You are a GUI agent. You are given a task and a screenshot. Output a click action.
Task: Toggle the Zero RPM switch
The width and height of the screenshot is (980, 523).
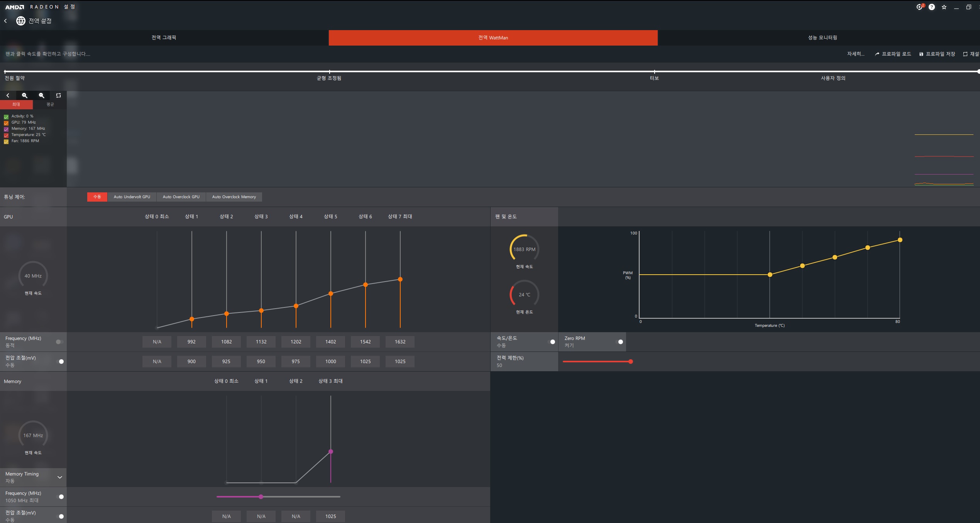tap(619, 342)
